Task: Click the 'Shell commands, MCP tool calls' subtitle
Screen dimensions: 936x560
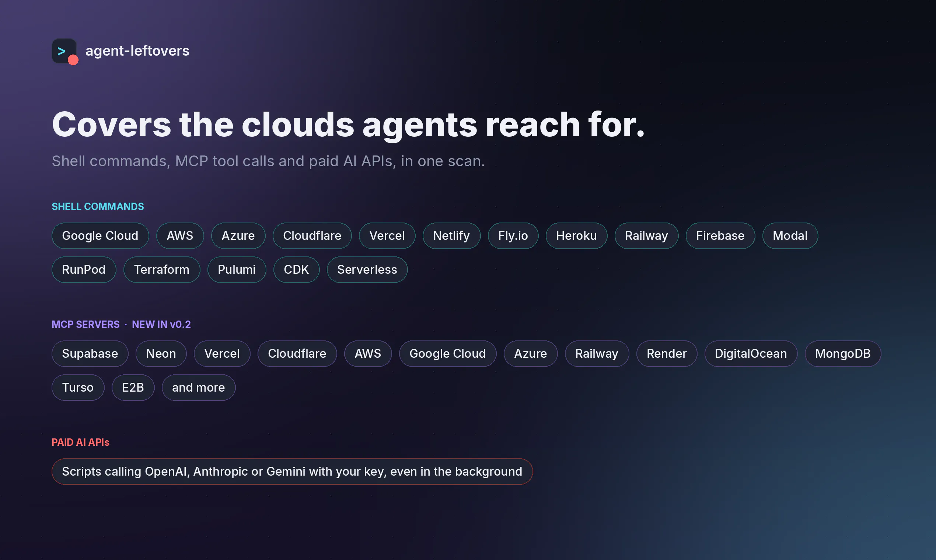Action: click(x=268, y=161)
